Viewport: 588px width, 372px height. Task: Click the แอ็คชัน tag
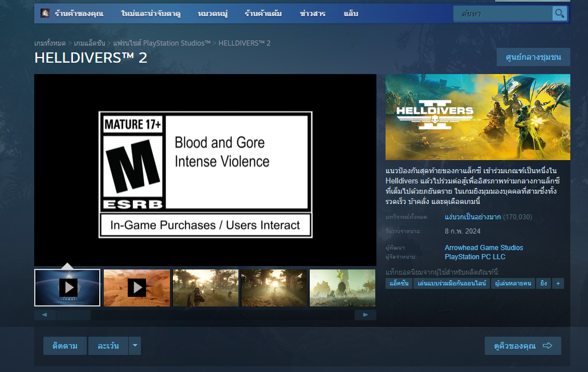pyautogui.click(x=399, y=283)
